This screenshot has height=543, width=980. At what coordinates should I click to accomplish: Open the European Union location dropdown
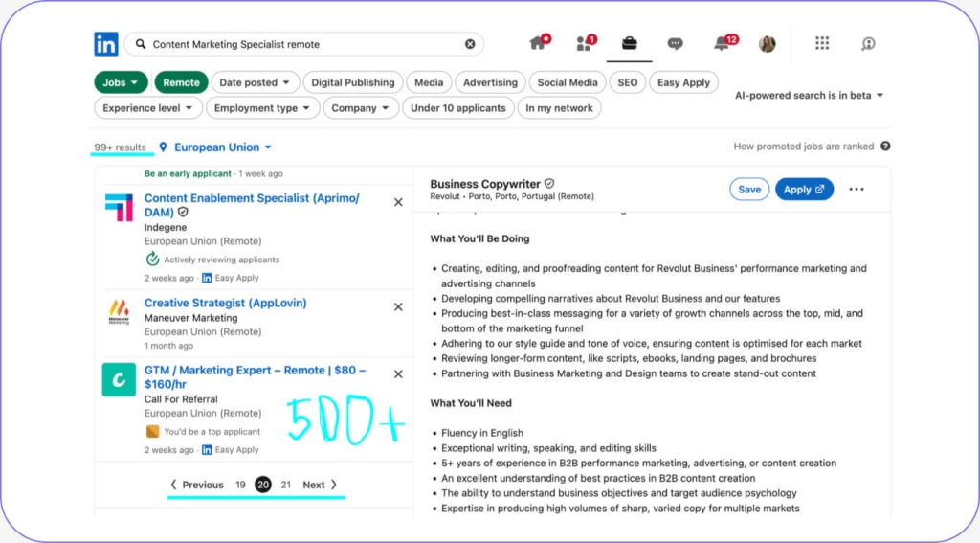[x=222, y=147]
